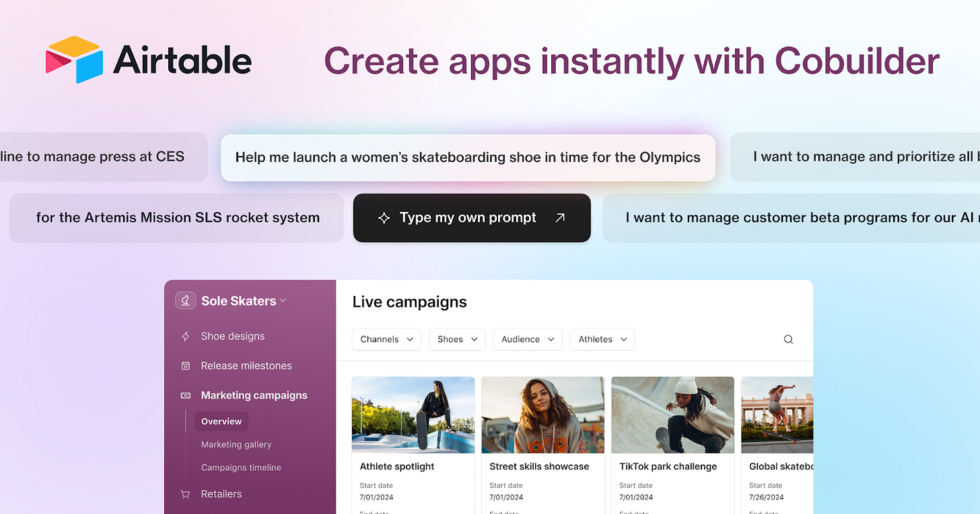980x514 pixels.
Task: Click the lightning icon beside Shoe designs
Action: point(186,336)
